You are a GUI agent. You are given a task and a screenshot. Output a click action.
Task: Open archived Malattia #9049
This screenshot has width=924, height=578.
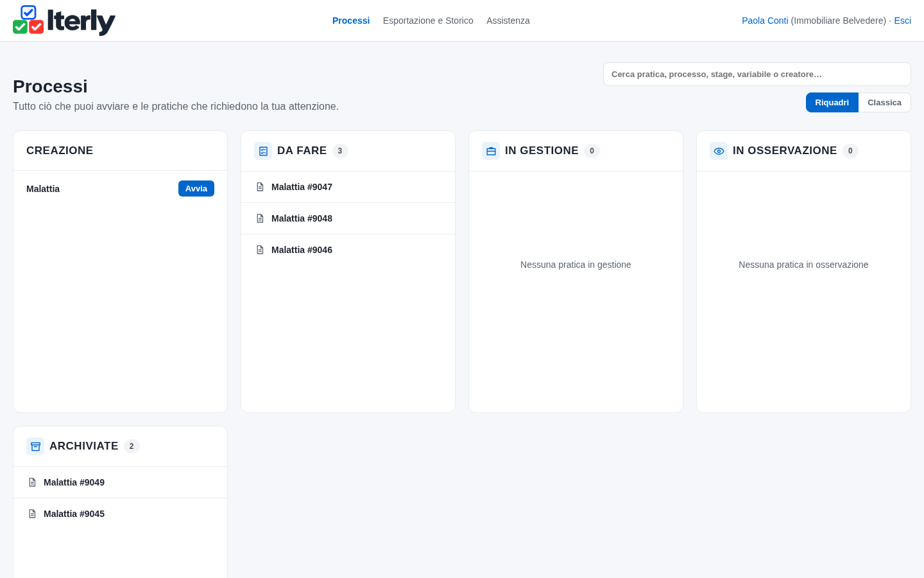[x=120, y=482]
